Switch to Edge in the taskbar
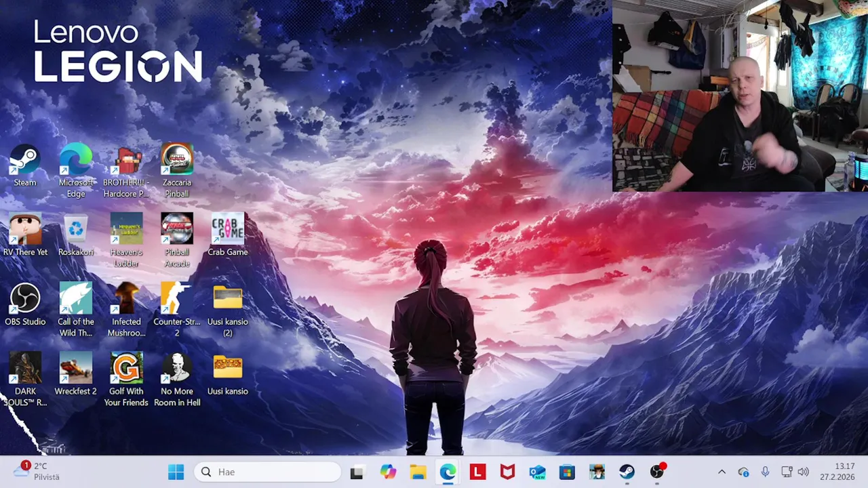The height and width of the screenshot is (488, 868). click(448, 472)
